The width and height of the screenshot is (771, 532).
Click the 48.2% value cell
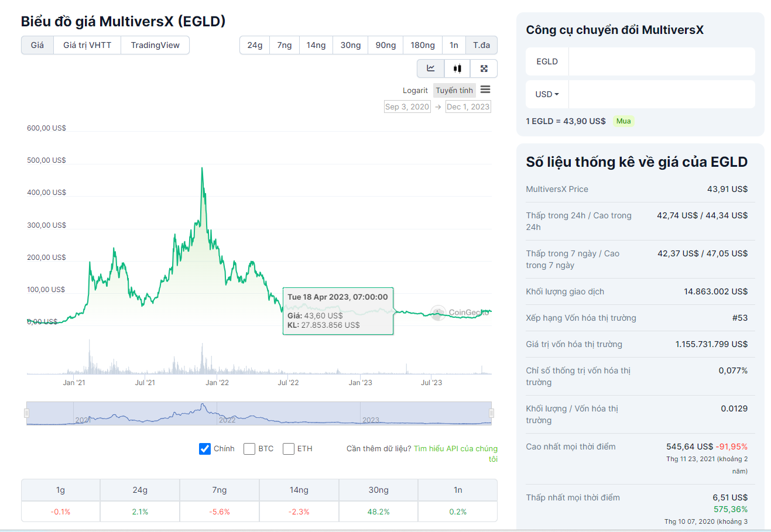tap(378, 512)
